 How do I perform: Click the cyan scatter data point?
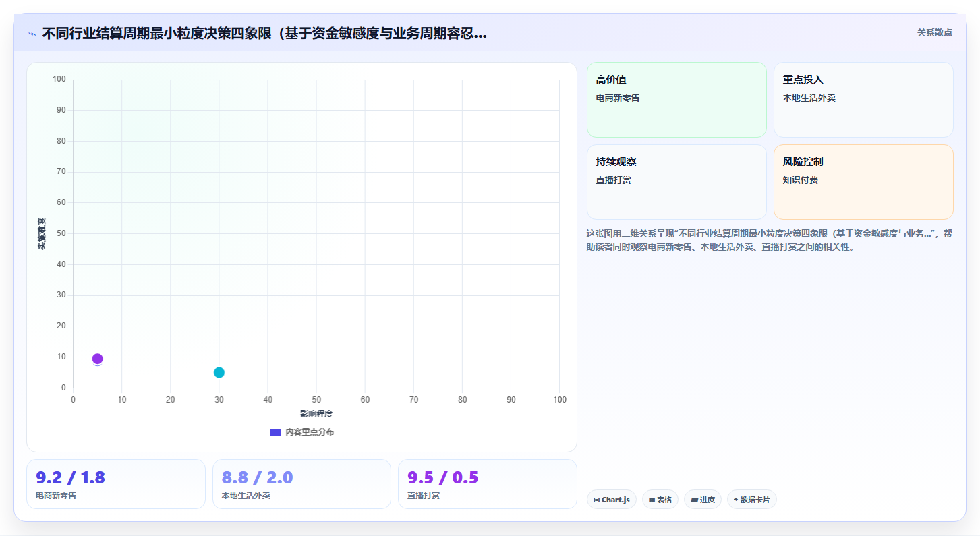pyautogui.click(x=219, y=372)
